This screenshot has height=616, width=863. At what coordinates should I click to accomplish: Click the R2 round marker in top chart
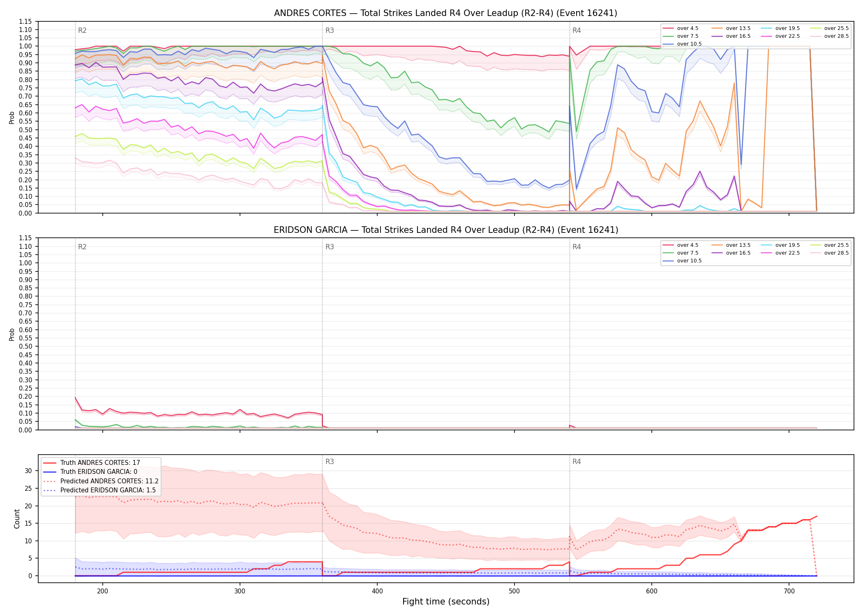pyautogui.click(x=82, y=30)
